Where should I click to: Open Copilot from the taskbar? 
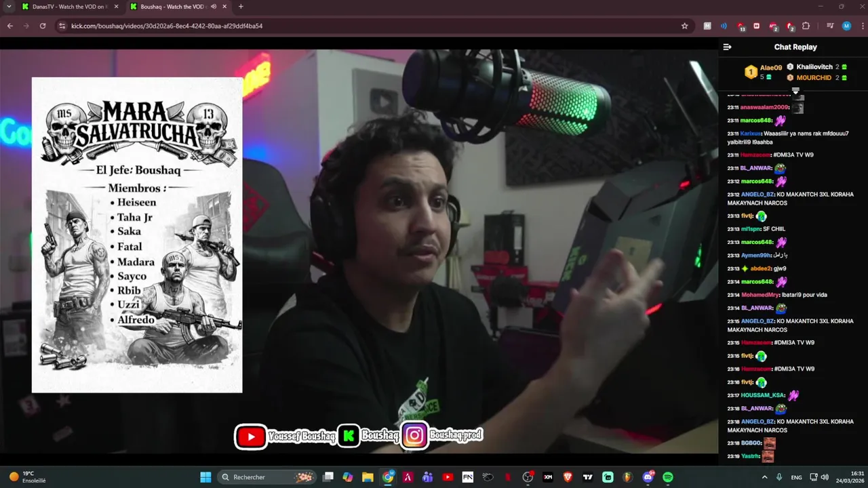tap(348, 477)
